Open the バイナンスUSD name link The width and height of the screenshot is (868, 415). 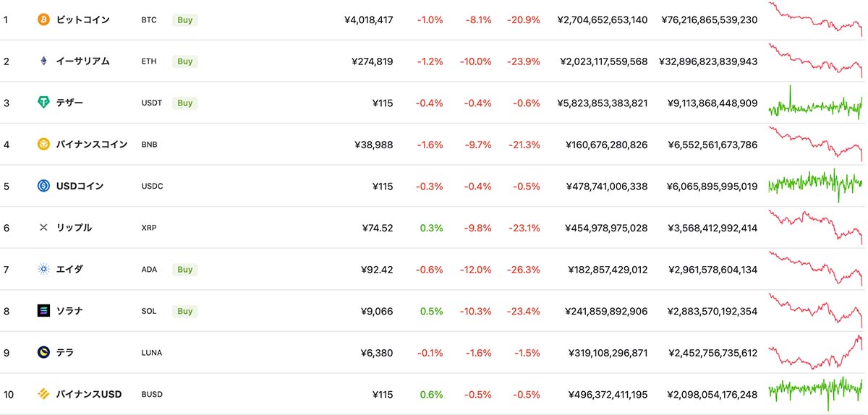(x=89, y=394)
